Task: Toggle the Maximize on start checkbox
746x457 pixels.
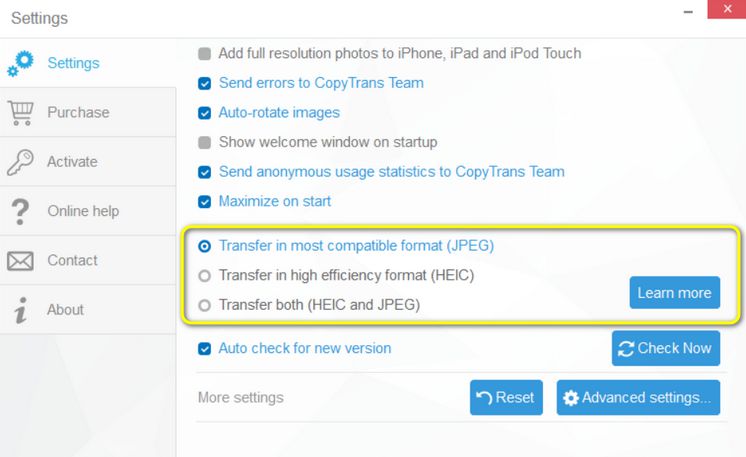Action: [x=205, y=202]
